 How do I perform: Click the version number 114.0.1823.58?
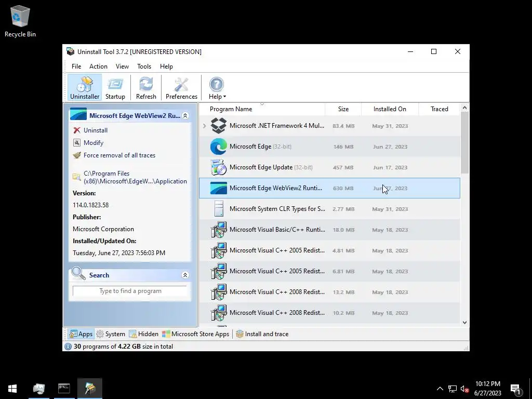point(90,205)
